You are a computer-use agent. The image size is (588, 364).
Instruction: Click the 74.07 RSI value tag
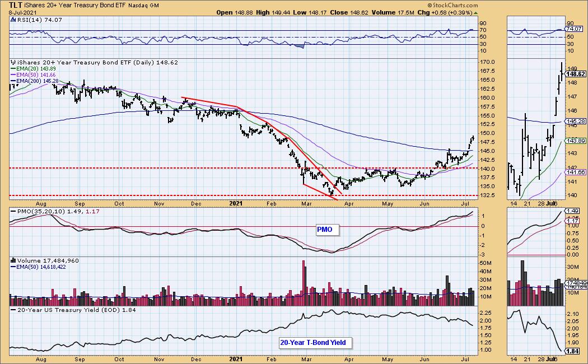[574, 29]
